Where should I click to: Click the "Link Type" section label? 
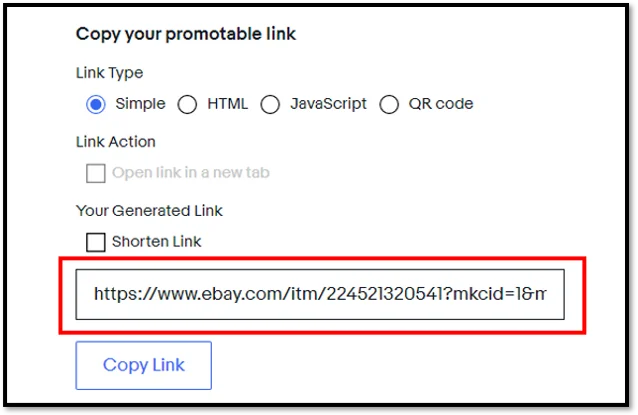pos(109,73)
